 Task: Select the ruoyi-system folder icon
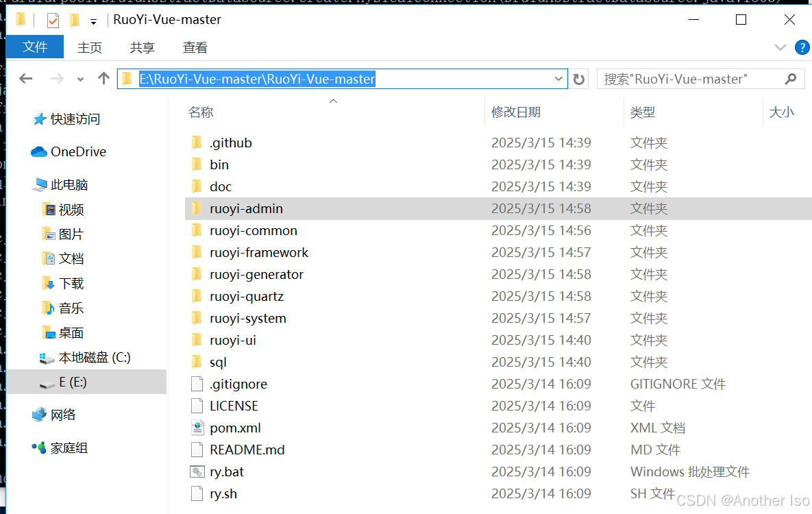(197, 318)
